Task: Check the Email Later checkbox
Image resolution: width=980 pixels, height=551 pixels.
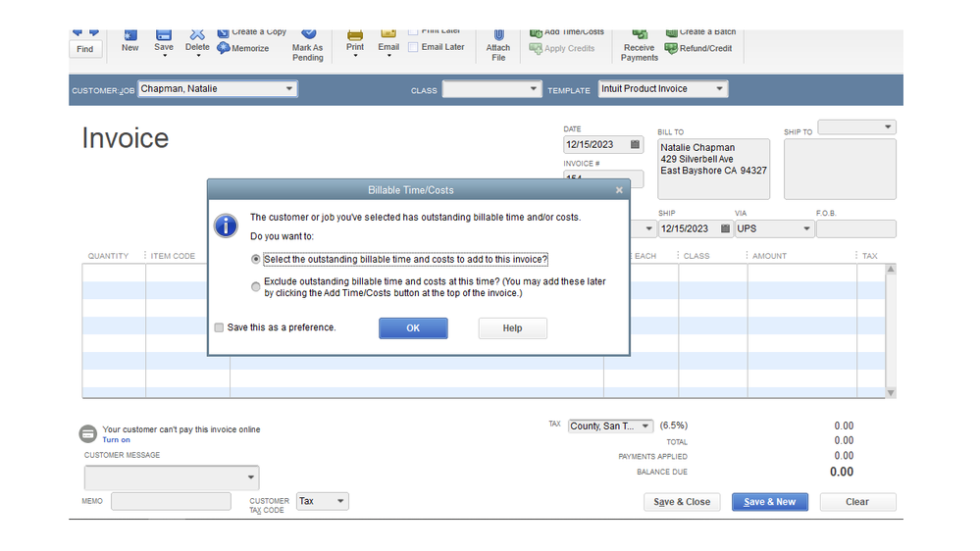Action: tap(413, 47)
